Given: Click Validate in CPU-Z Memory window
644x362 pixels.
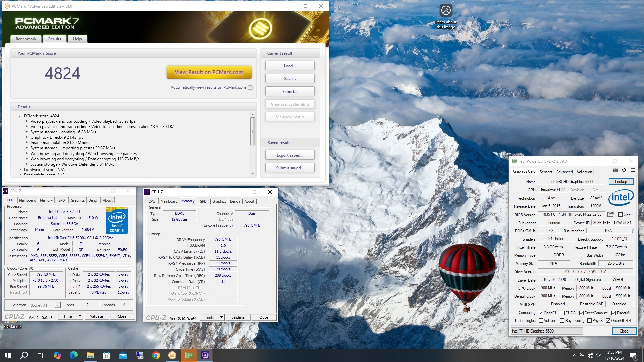Looking at the screenshot, I should pos(238,317).
